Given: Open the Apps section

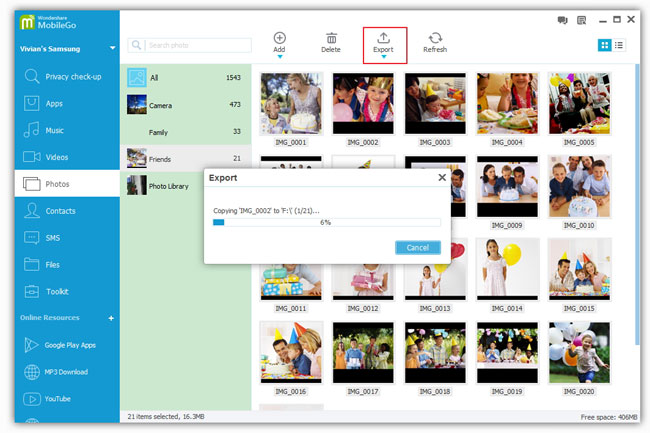Looking at the screenshot, I should [x=67, y=104].
